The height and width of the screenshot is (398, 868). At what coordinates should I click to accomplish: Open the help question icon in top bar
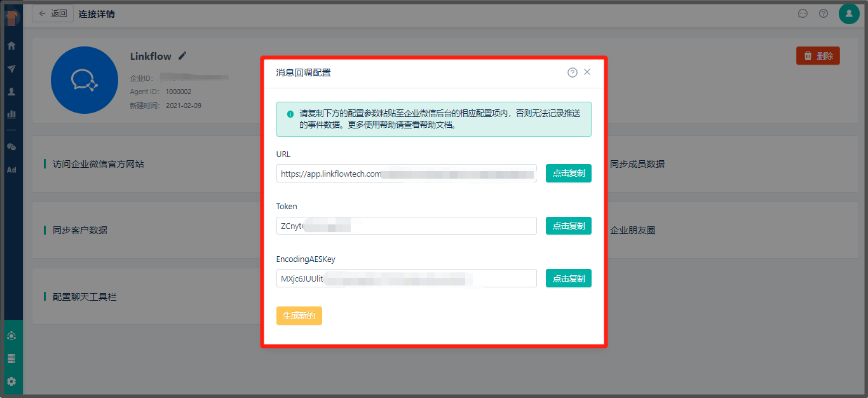824,13
